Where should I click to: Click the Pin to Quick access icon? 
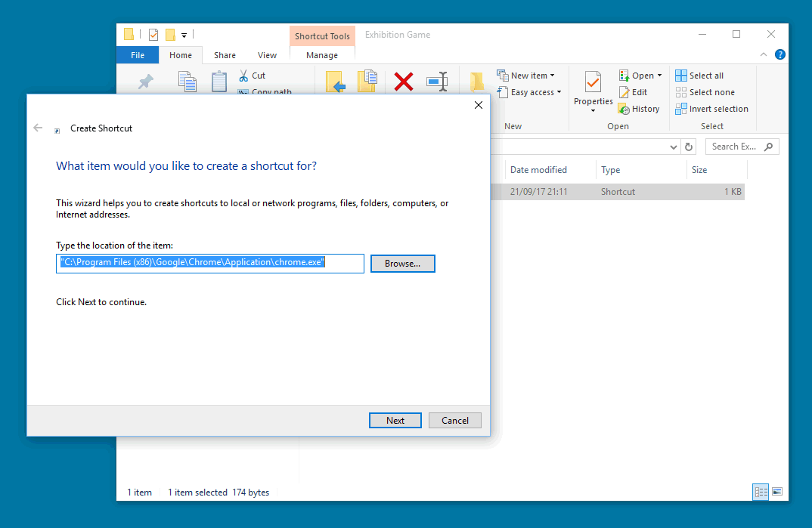pyautogui.click(x=145, y=82)
